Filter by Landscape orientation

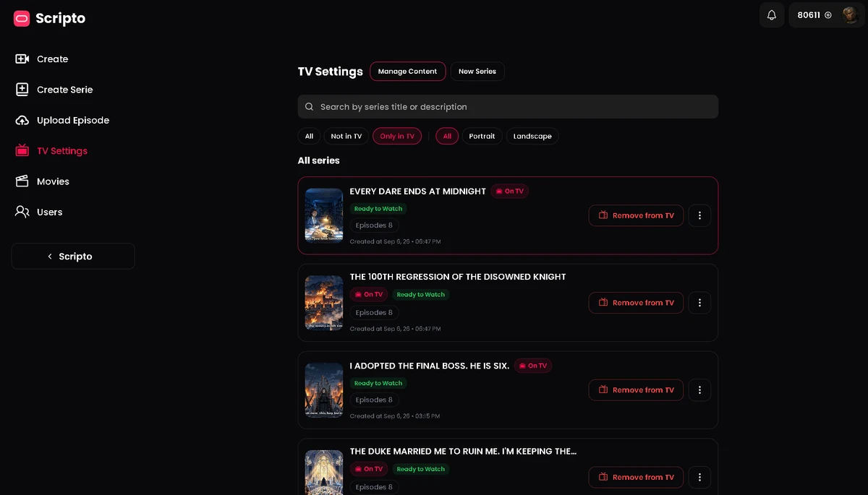coord(532,136)
